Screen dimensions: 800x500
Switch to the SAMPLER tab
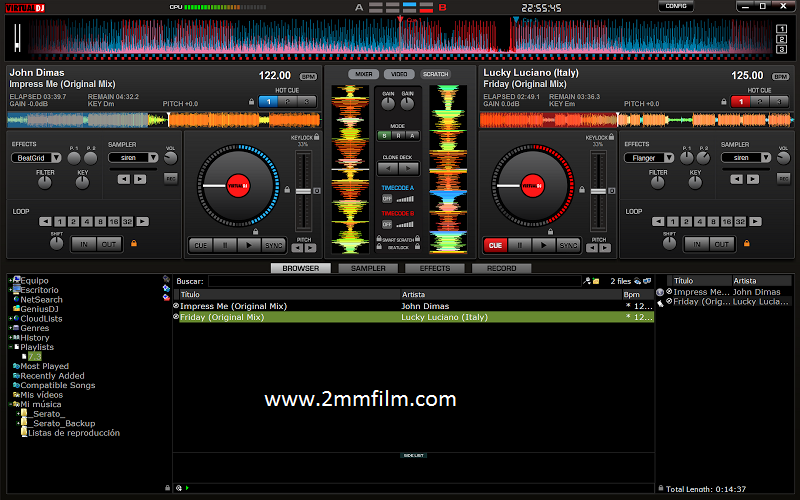coord(368,268)
